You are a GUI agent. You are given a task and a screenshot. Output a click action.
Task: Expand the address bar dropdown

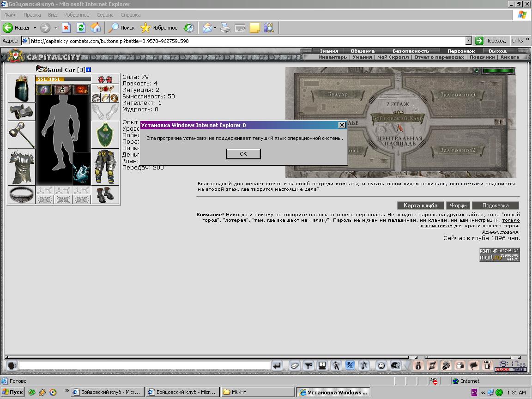[468, 41]
